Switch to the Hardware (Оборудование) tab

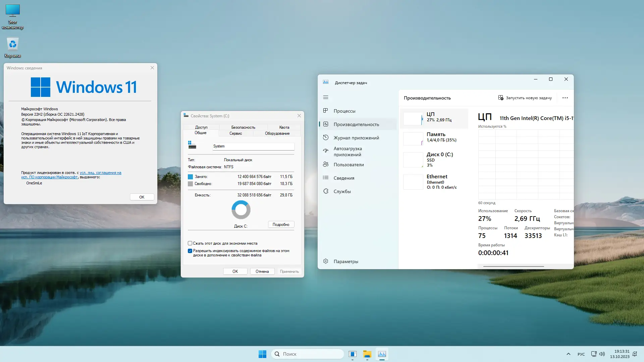277,133
